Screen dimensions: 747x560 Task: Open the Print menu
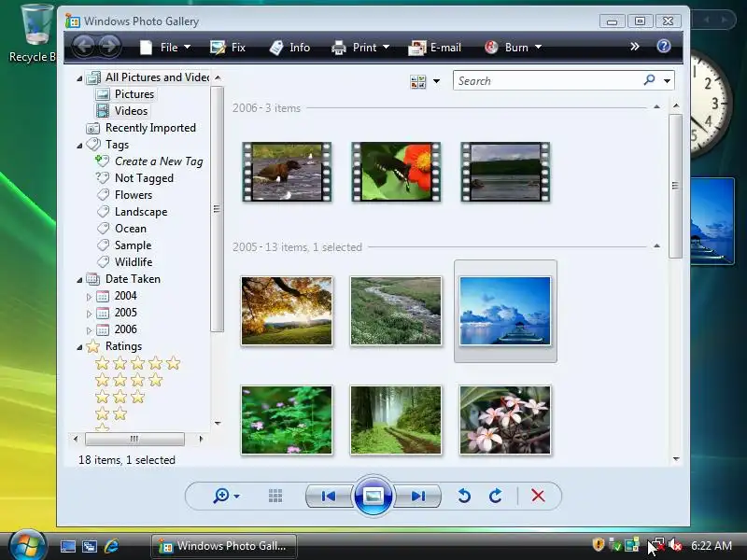coord(360,48)
